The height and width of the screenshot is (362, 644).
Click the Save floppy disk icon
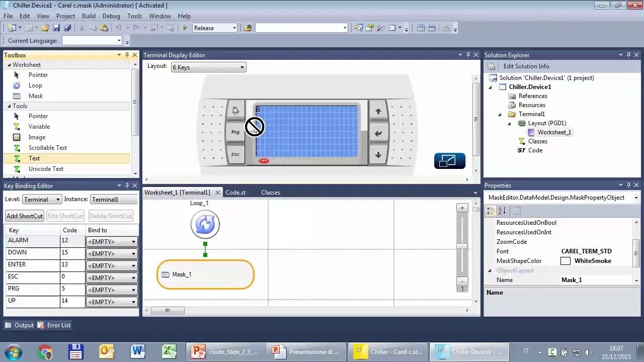pos(56,28)
